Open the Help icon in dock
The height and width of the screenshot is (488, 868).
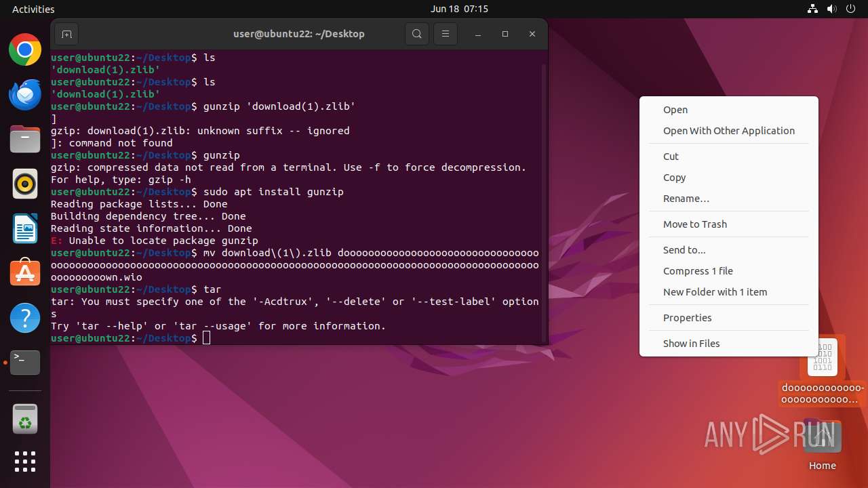pos(25,318)
